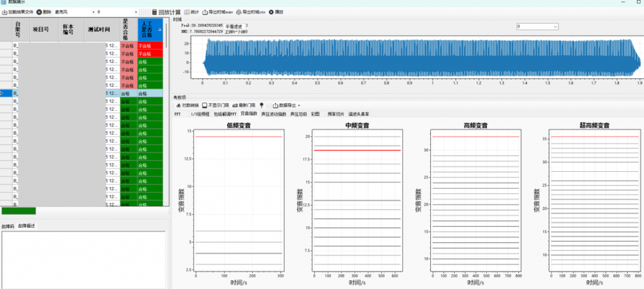Click the green color bar below table
The width and height of the screenshot is (644, 289).
click(x=19, y=211)
